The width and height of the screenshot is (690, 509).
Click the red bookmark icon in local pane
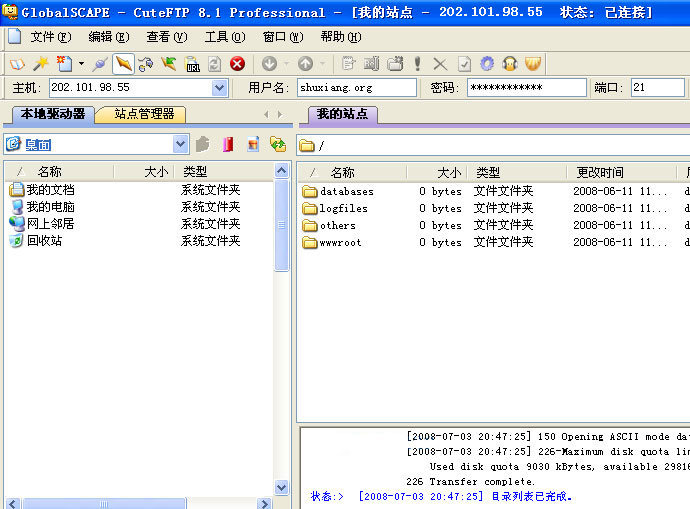228,144
